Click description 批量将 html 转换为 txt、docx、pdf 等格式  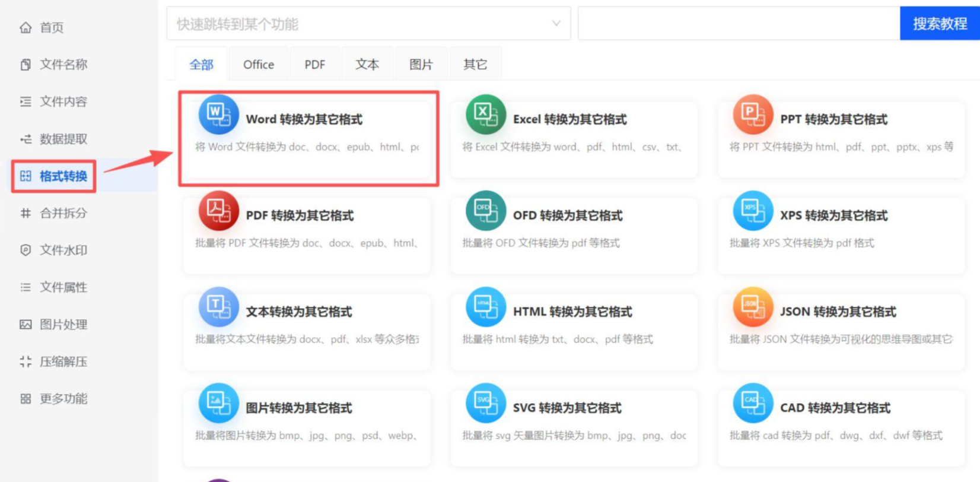(558, 339)
